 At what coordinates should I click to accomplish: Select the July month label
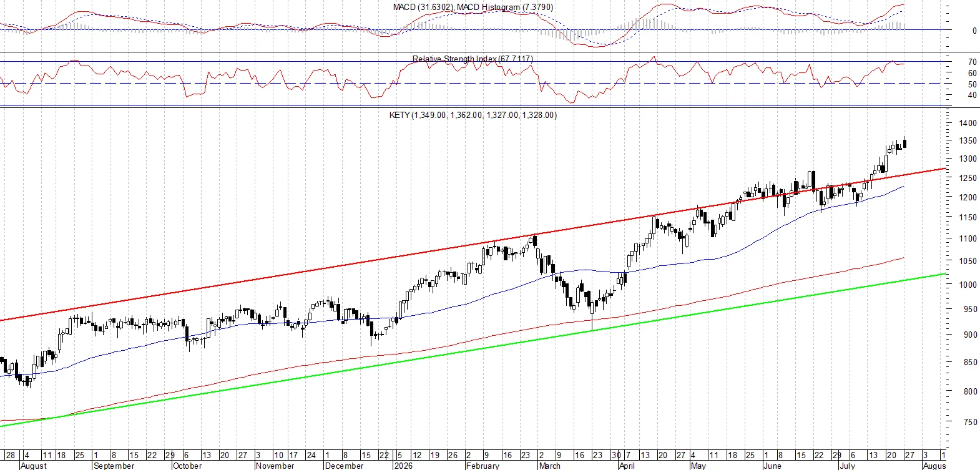847,466
